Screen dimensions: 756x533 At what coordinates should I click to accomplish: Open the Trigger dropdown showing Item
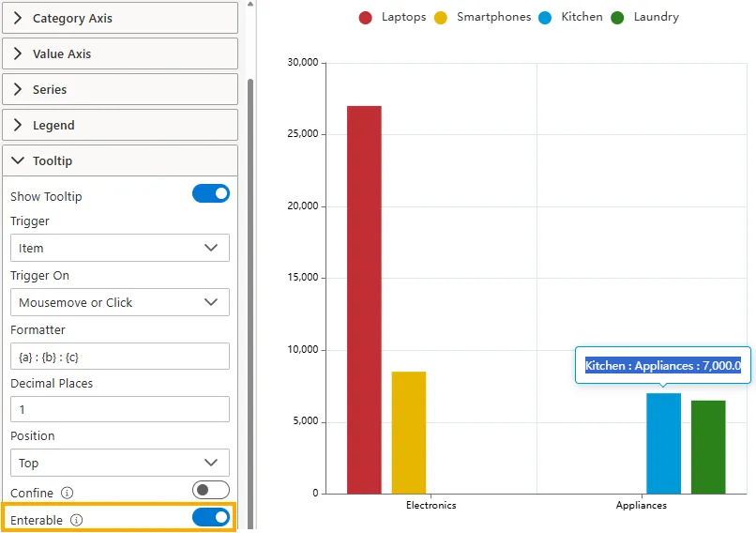pyautogui.click(x=119, y=248)
